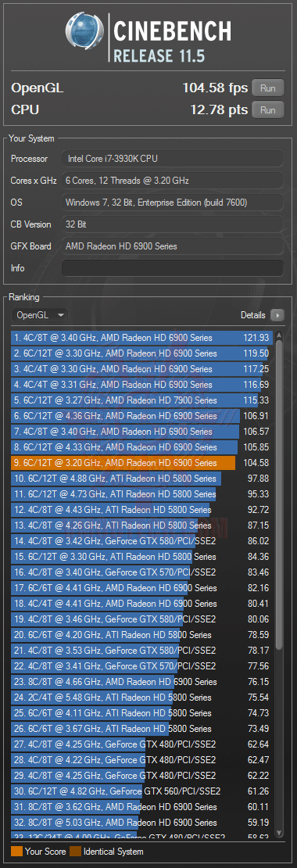Select rank 22 entry GTX 570 at 3.41 GHz
The image size is (297, 868).
[x=142, y=665]
